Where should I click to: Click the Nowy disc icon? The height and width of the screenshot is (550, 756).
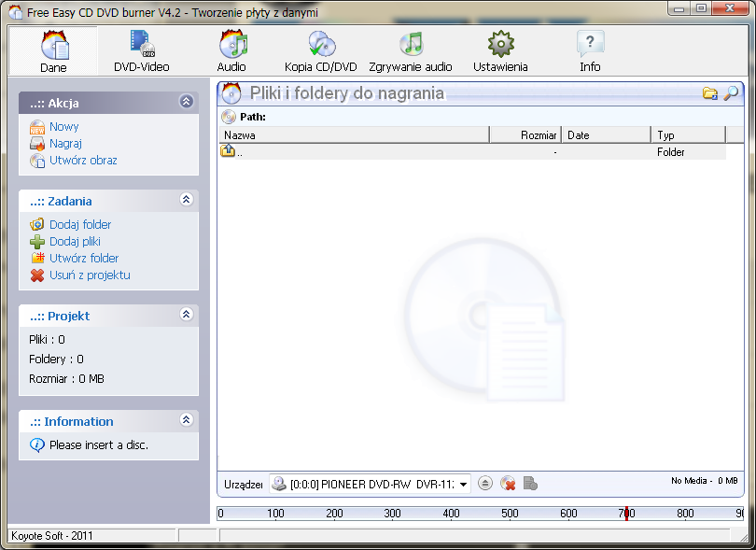point(37,127)
